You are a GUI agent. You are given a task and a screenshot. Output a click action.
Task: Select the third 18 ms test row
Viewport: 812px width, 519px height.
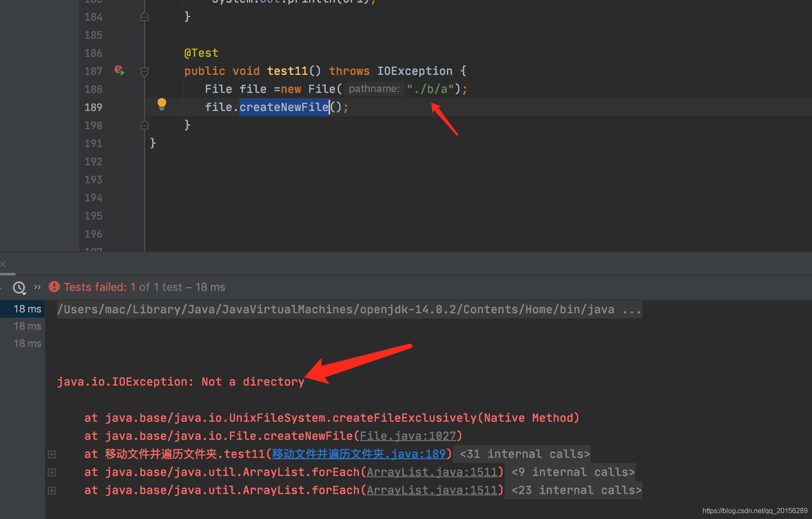(x=22, y=343)
